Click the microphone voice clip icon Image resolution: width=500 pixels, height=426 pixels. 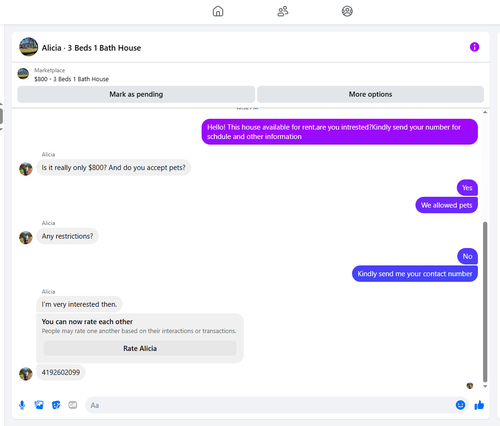(22, 405)
